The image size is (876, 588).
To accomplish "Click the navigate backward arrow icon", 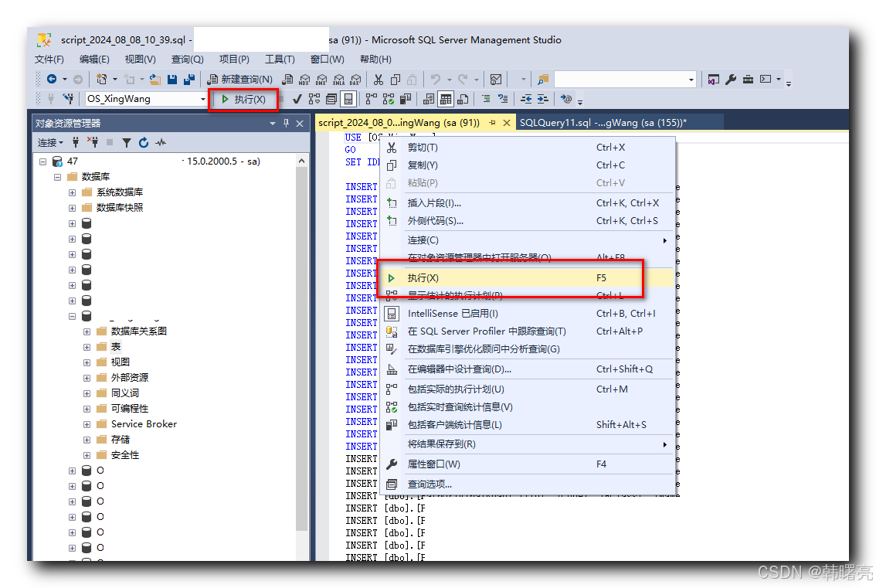I will tap(52, 80).
